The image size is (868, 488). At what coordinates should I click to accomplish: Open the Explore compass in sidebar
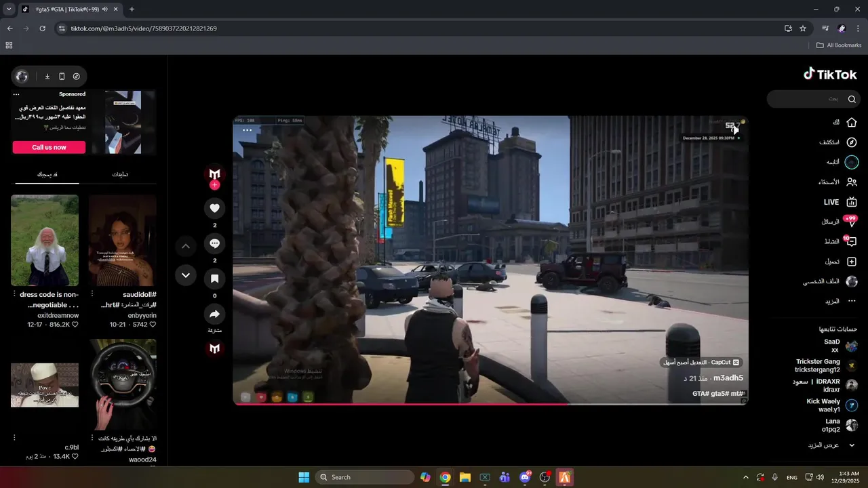coord(838,142)
